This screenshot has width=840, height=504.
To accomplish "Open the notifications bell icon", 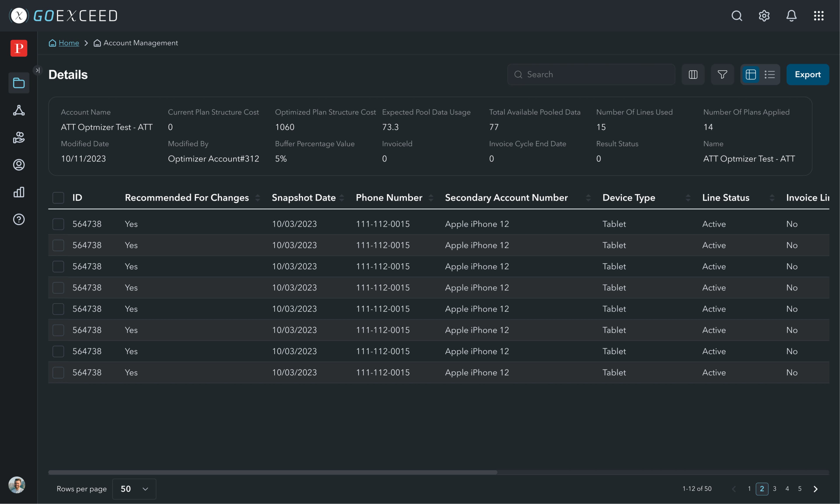I will coord(791,16).
